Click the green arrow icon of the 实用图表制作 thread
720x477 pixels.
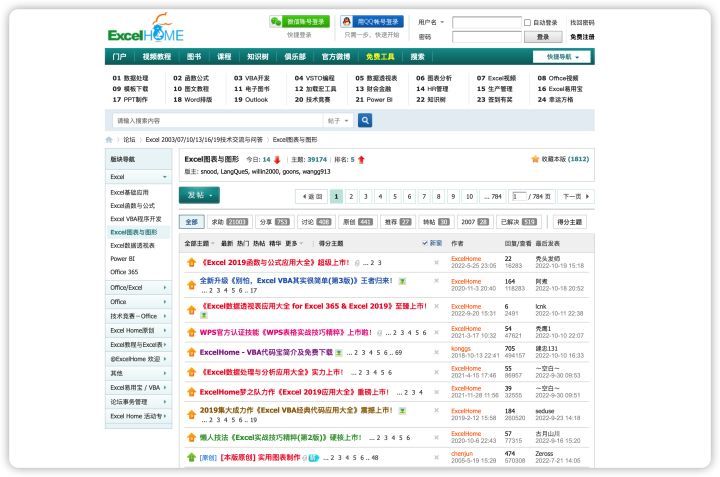[x=191, y=457]
